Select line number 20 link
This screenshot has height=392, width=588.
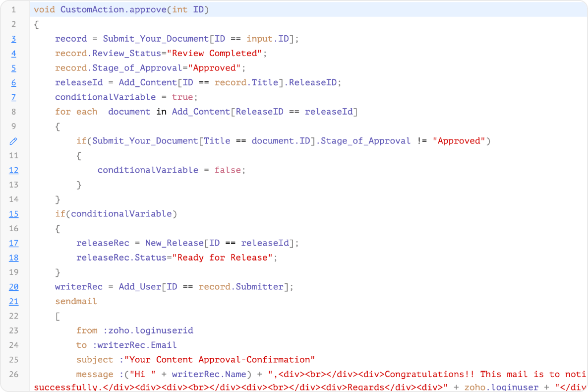13,287
